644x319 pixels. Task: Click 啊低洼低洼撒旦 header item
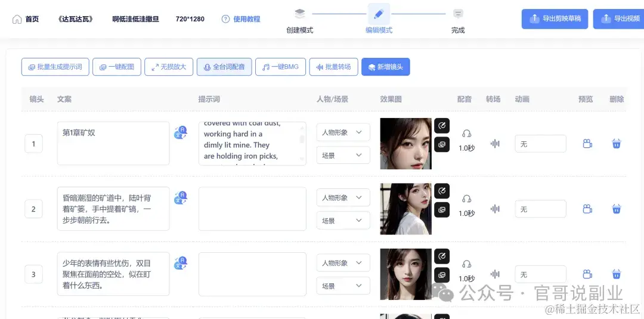coord(135,19)
